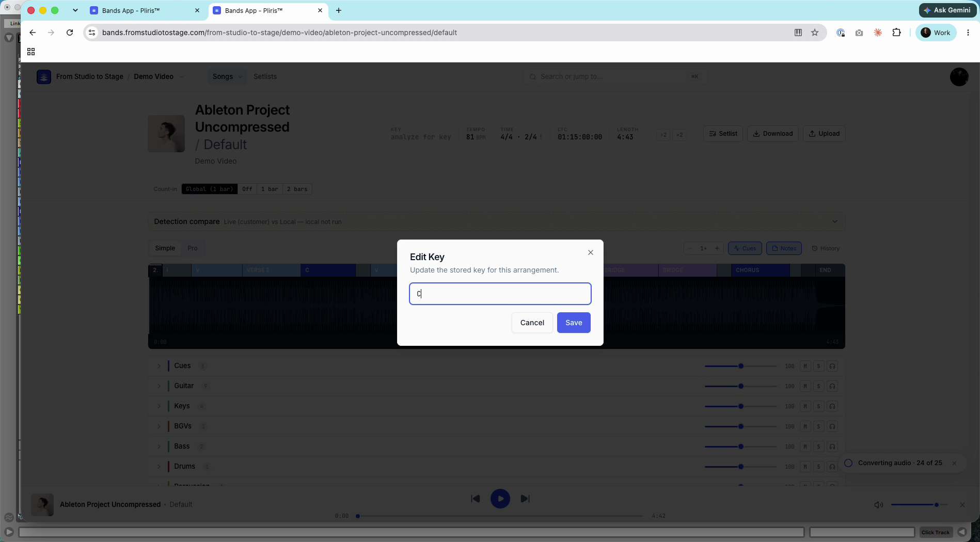Toggle headphones on the Drums track
980x542 pixels.
[832, 467]
